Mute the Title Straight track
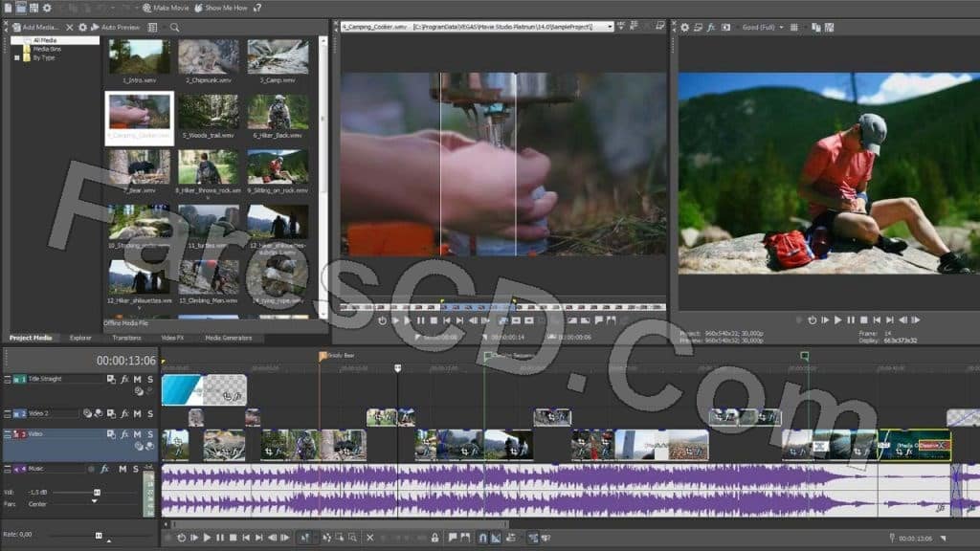The width and height of the screenshot is (980, 551). tap(138, 379)
